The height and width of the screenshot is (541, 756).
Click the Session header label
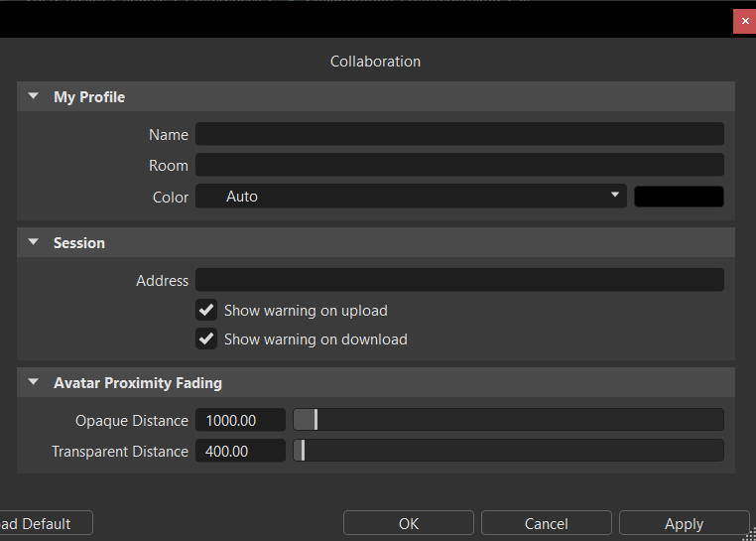79,243
